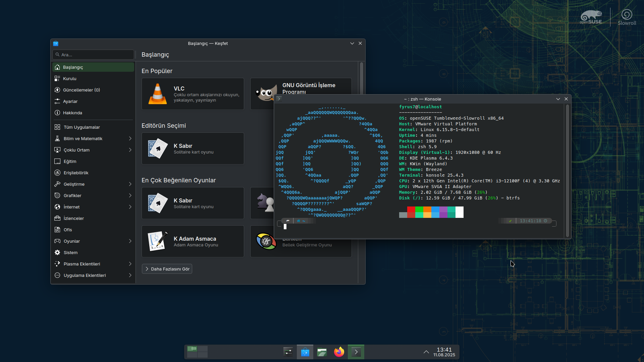
Task: Click the Eğitim category icon
Action: pyautogui.click(x=57, y=161)
